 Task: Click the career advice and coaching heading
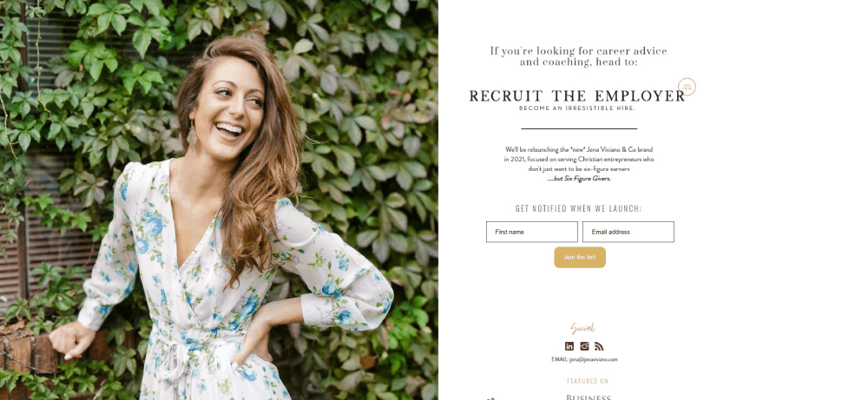[578, 56]
